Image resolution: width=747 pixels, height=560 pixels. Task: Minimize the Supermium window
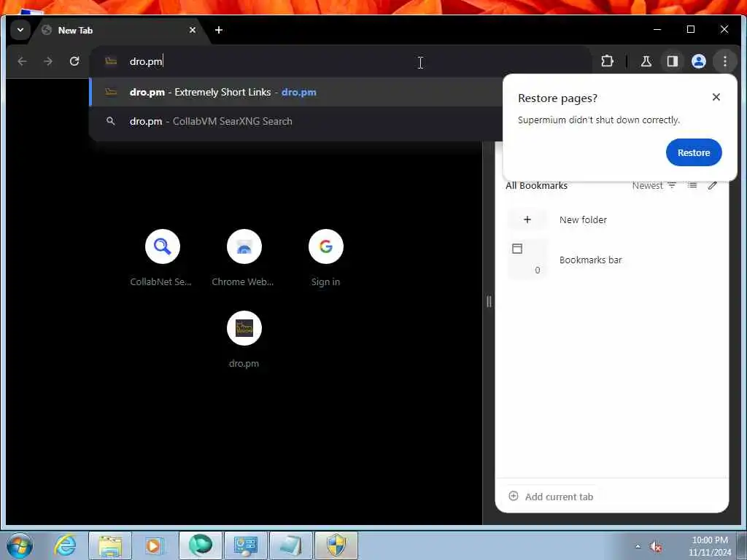pos(657,29)
